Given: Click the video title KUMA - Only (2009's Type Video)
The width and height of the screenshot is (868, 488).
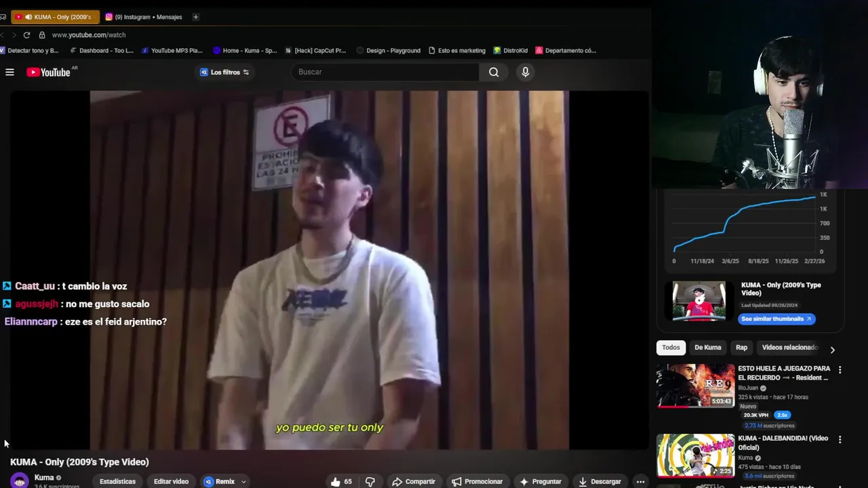Looking at the screenshot, I should [x=79, y=462].
